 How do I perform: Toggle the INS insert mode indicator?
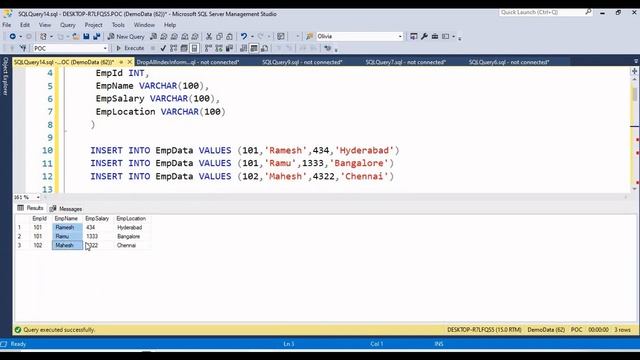[x=439, y=344]
